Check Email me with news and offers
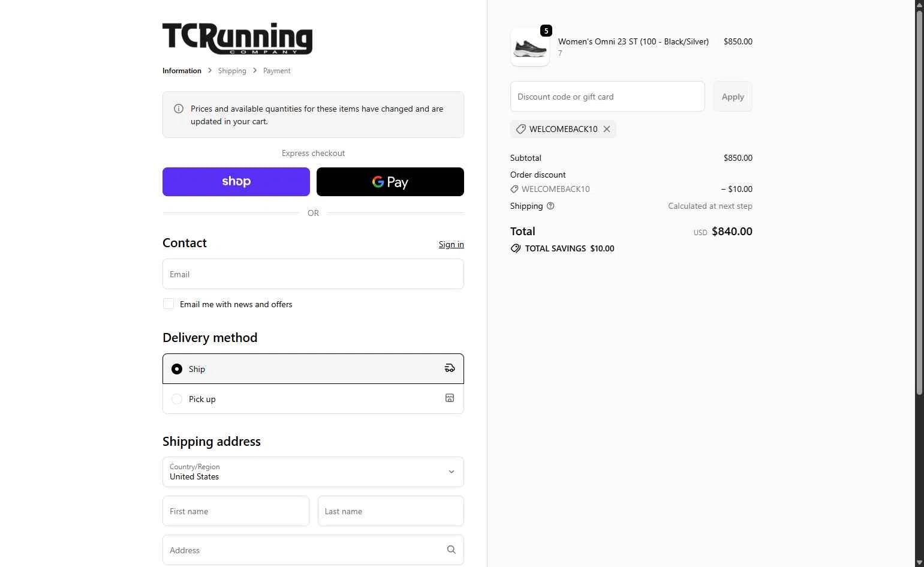 tap(168, 304)
